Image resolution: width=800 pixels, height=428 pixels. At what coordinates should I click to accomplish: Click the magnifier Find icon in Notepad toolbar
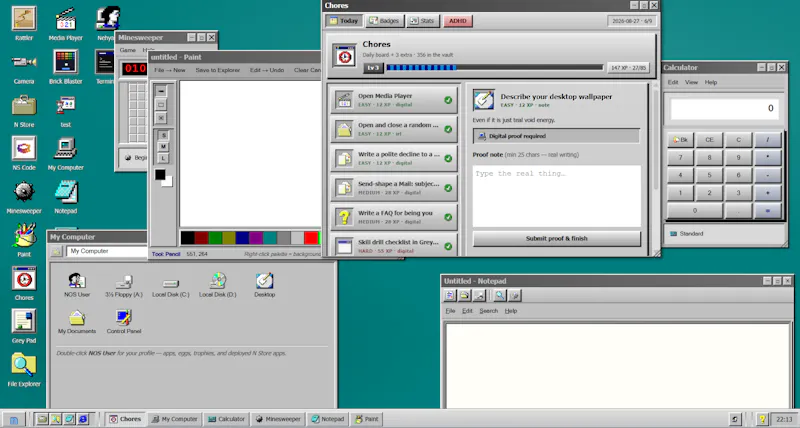499,295
